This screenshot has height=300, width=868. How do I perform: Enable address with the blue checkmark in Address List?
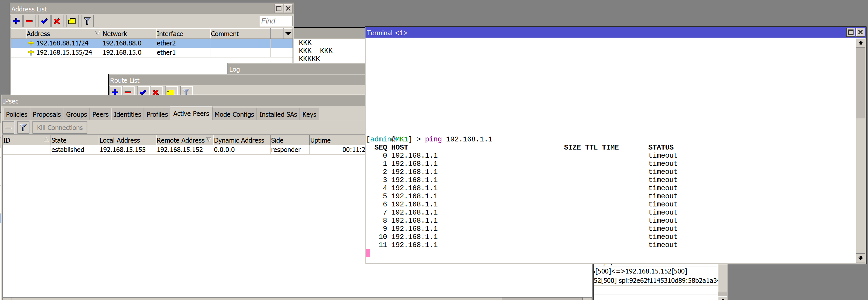pyautogui.click(x=44, y=21)
